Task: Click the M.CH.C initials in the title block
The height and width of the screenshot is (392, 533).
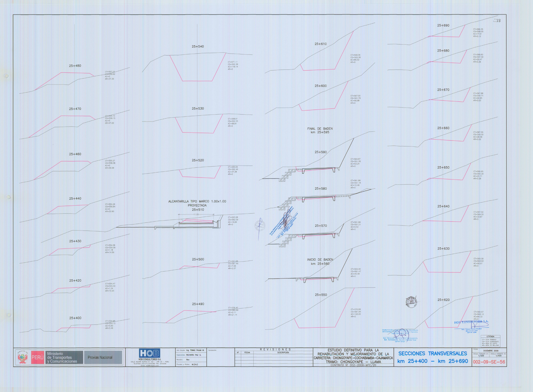Action: [x=195, y=364]
